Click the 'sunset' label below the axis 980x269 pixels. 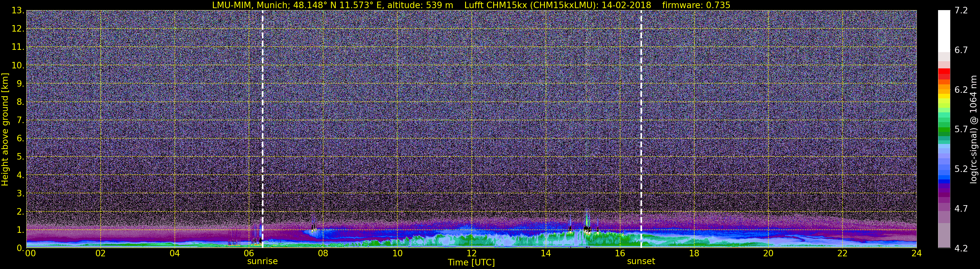click(641, 261)
